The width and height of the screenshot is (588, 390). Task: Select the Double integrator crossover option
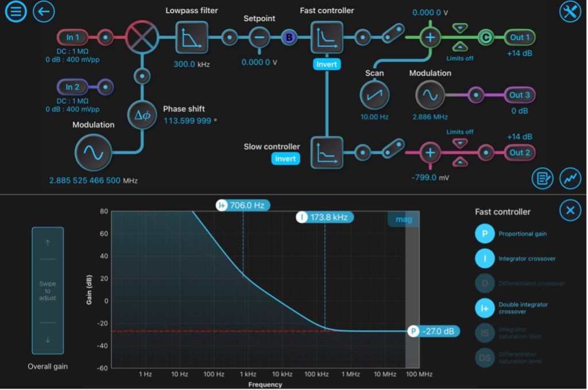coord(485,308)
